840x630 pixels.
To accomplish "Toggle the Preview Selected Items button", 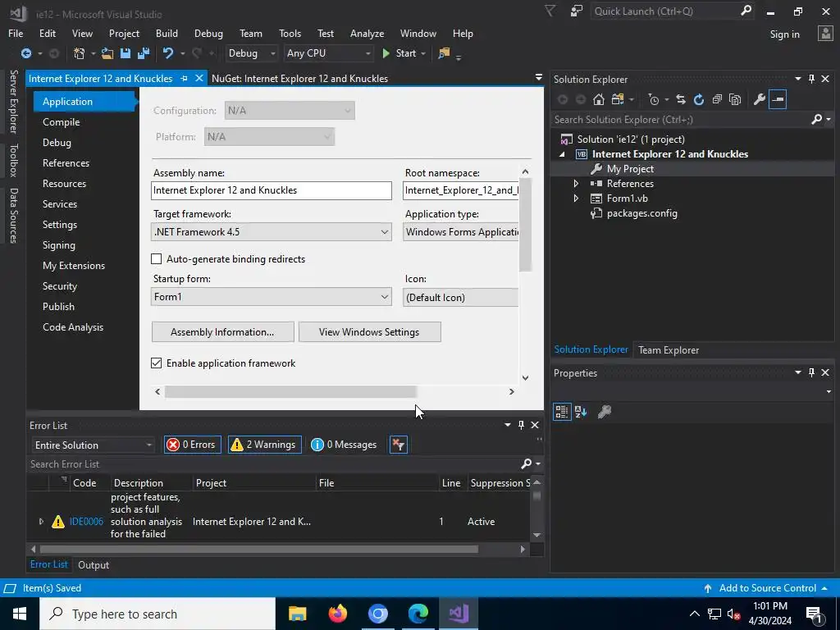I will 778,99.
